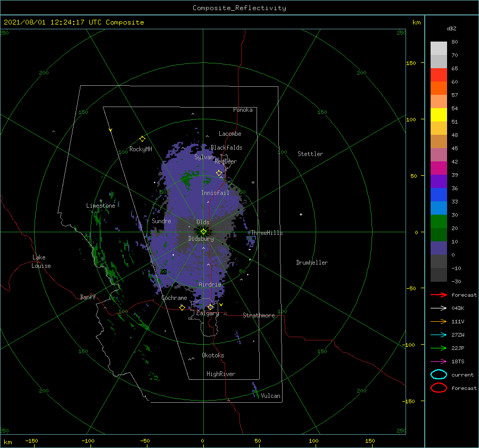Click the RockyMH label
Viewport: 479px width, 448px height.
(x=141, y=149)
